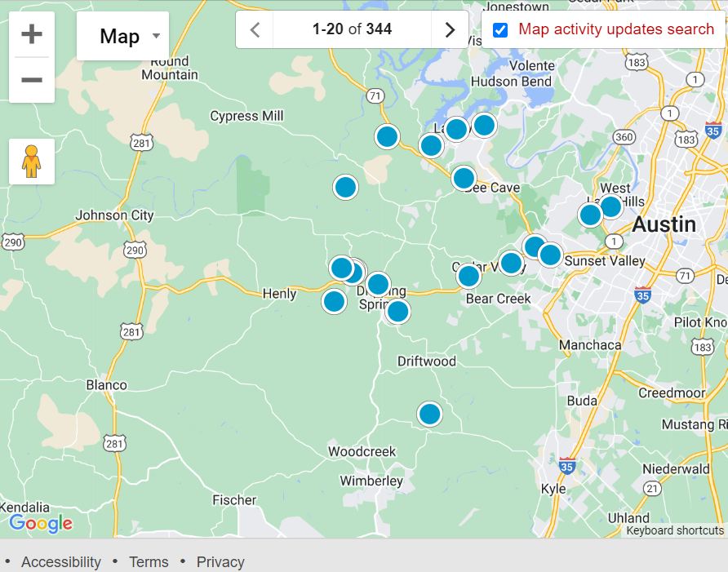Click the '1-20 of 344' results count
This screenshot has height=572, width=728.
click(x=352, y=29)
